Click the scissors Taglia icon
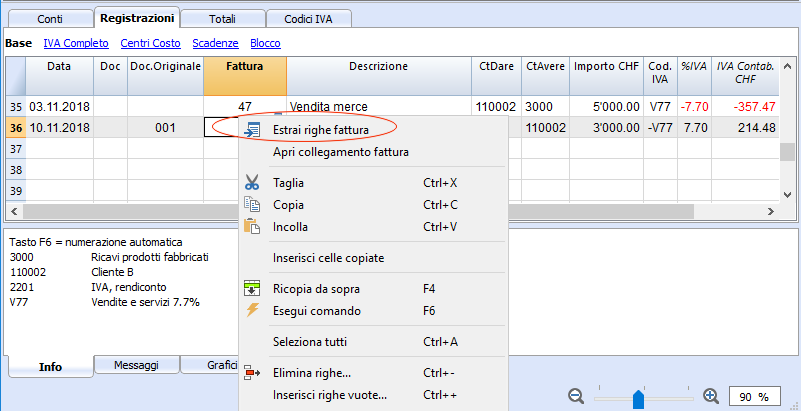Viewport: 801px width, 411px height. pyautogui.click(x=252, y=183)
